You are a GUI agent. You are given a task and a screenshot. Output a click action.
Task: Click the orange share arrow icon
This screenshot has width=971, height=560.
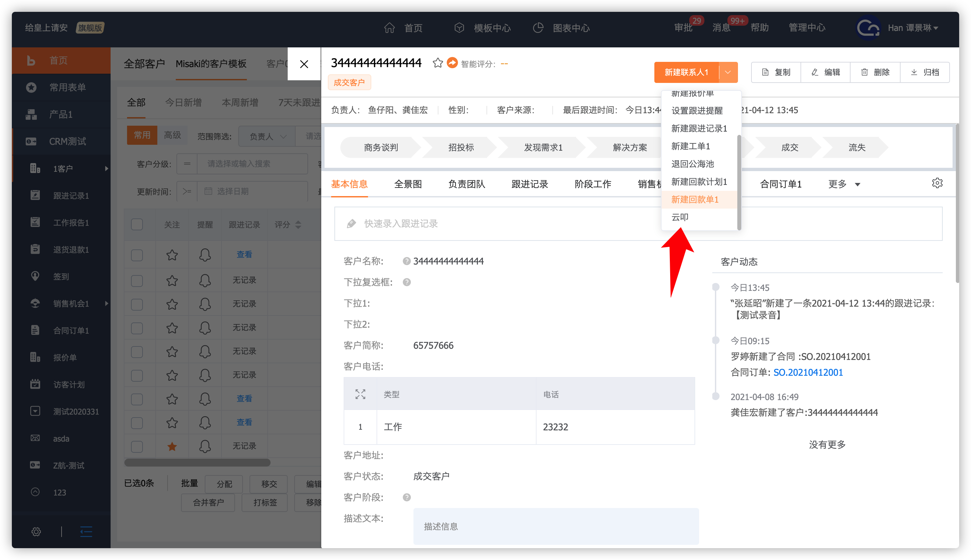pyautogui.click(x=452, y=63)
